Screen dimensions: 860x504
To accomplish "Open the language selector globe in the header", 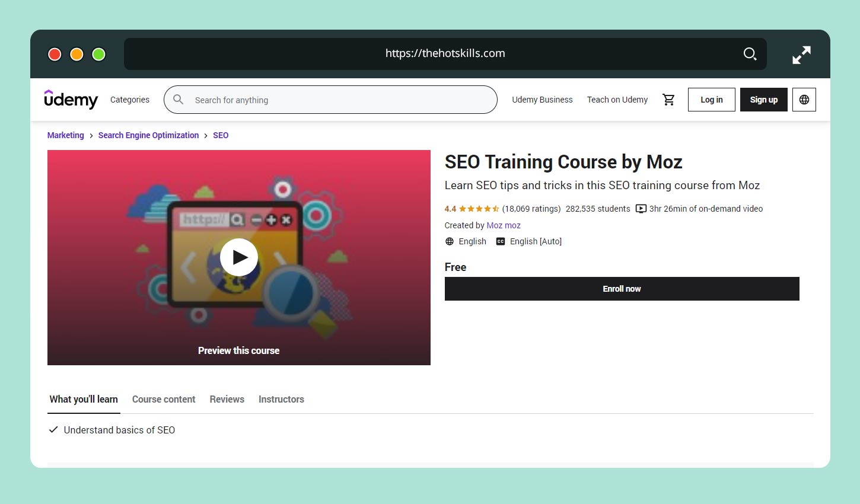I will point(804,100).
